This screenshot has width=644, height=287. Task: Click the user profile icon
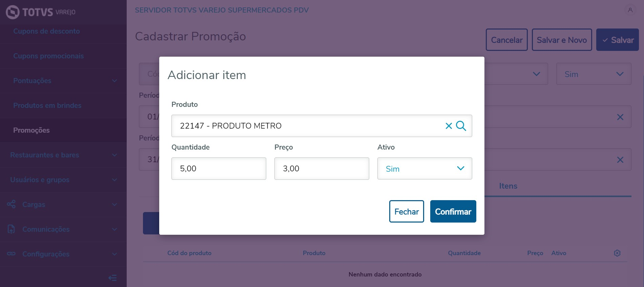630,10
